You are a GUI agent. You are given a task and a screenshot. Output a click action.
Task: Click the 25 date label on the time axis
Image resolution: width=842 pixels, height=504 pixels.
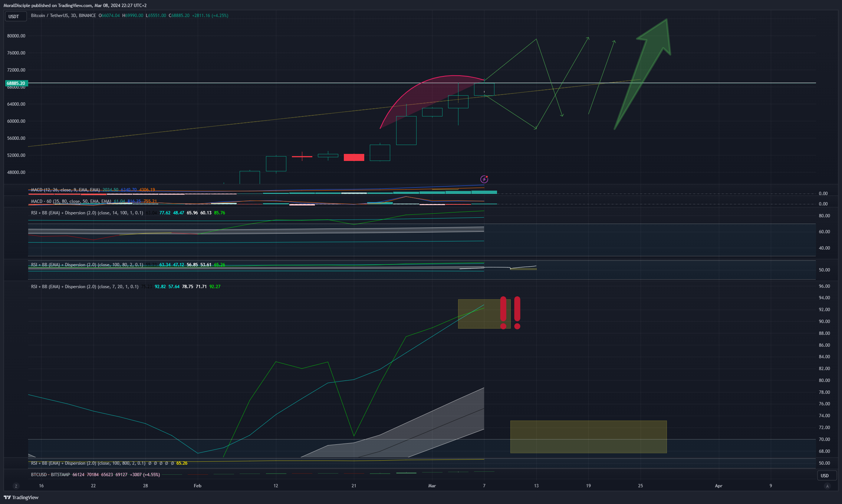point(641,486)
